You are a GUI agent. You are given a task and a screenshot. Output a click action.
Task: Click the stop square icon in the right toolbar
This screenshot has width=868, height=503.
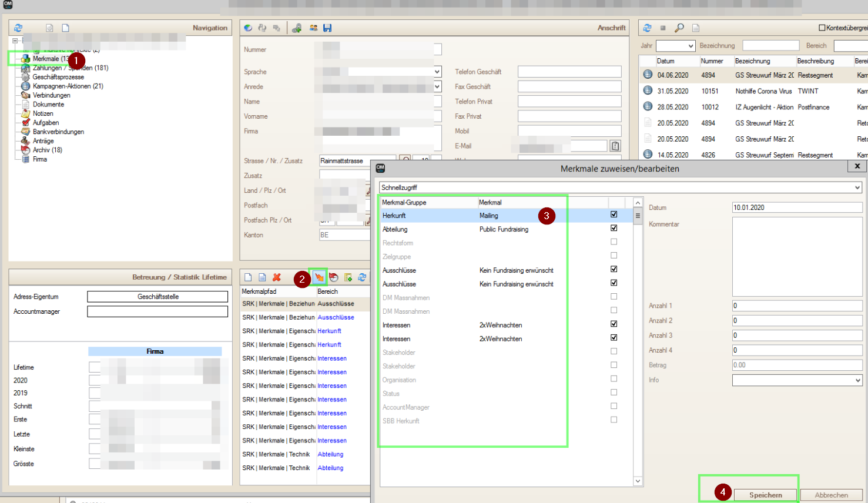tap(663, 28)
